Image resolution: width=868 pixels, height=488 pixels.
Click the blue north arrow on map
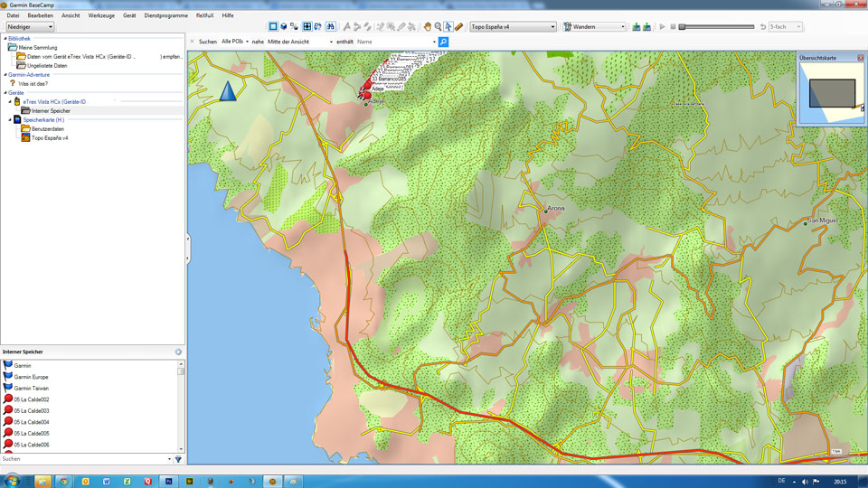(x=228, y=91)
